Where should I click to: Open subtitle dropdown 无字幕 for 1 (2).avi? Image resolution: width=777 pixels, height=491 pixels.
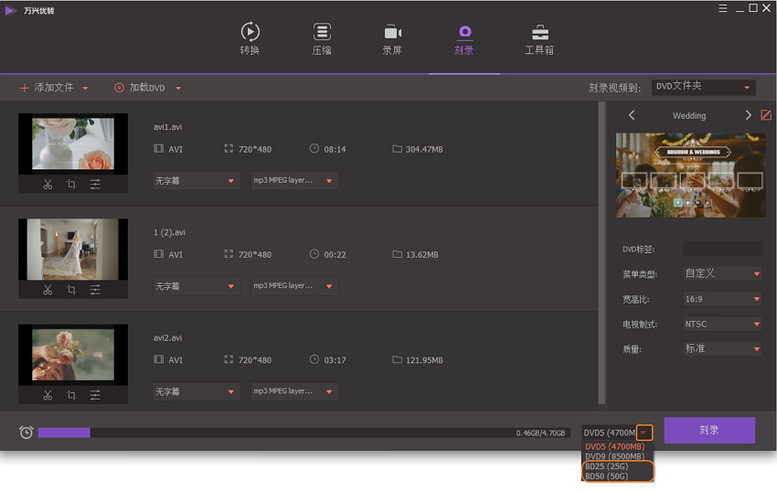pyautogui.click(x=196, y=286)
